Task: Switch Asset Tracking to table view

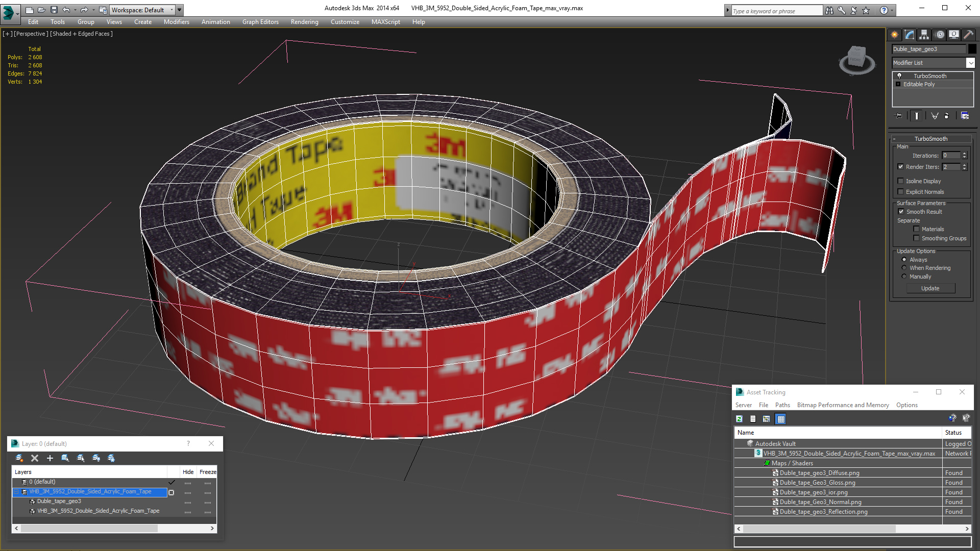Action: 780,419
